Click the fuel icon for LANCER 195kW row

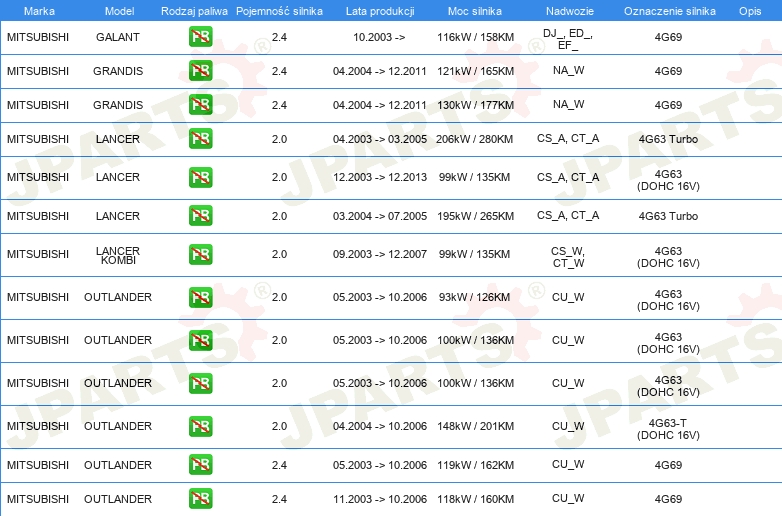click(200, 216)
